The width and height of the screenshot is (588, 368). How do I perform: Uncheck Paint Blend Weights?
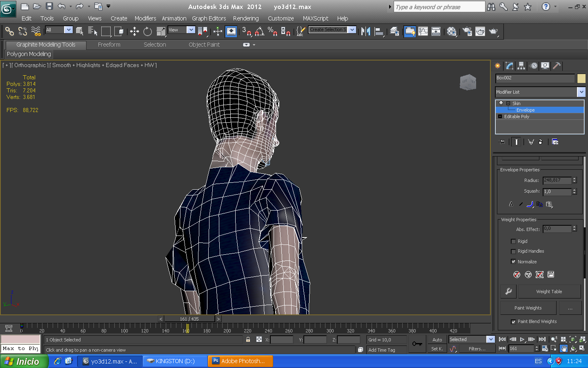click(x=513, y=322)
